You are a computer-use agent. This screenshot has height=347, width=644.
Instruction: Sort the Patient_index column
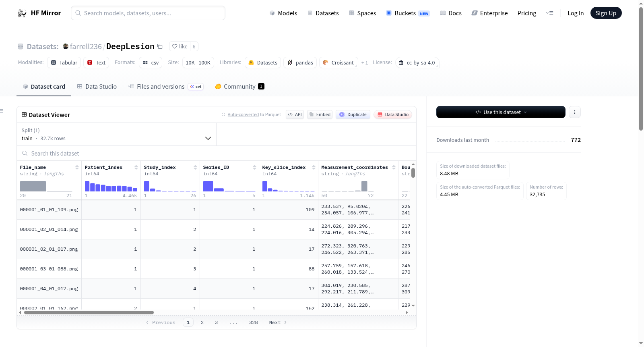(136, 167)
